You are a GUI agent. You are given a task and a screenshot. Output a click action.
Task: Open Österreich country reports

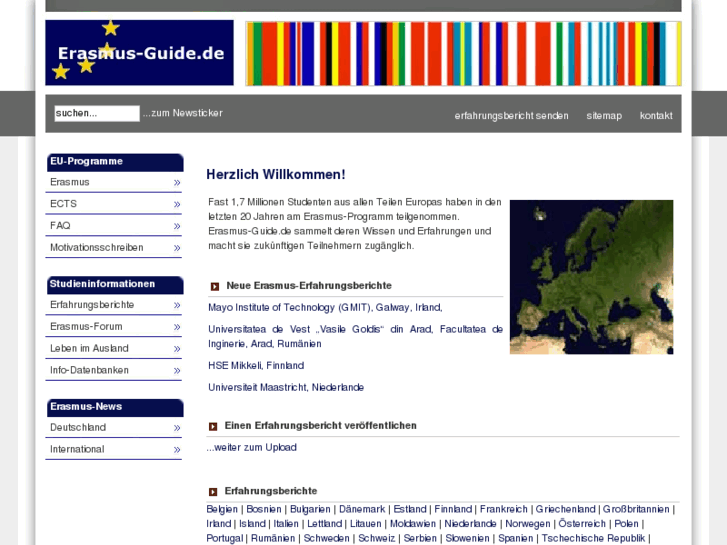(582, 524)
